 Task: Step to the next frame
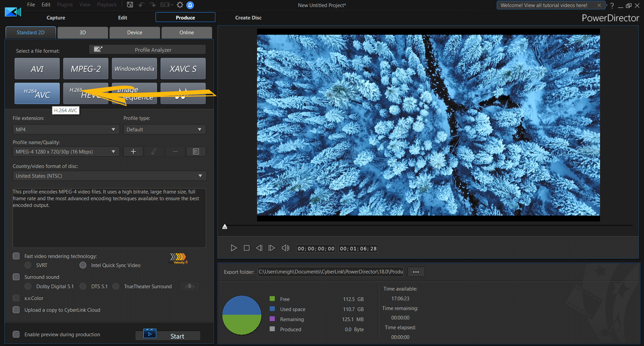(x=271, y=248)
